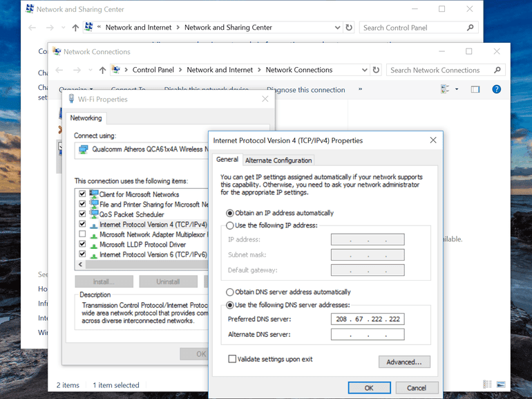The width and height of the screenshot is (532, 399).
Task: Expand the toolbar overflow chevron
Action: pos(360,89)
